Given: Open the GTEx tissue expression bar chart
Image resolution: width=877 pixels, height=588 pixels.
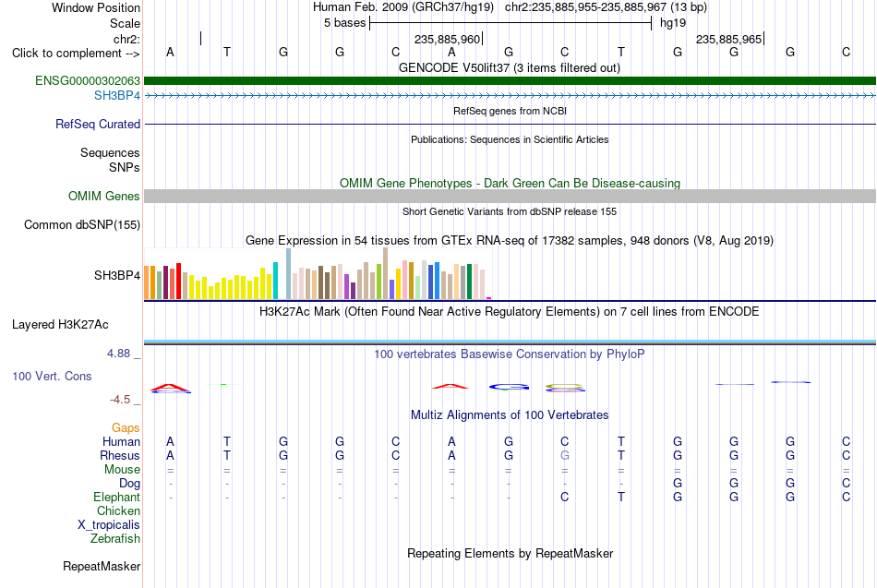Looking at the screenshot, I should [x=318, y=274].
